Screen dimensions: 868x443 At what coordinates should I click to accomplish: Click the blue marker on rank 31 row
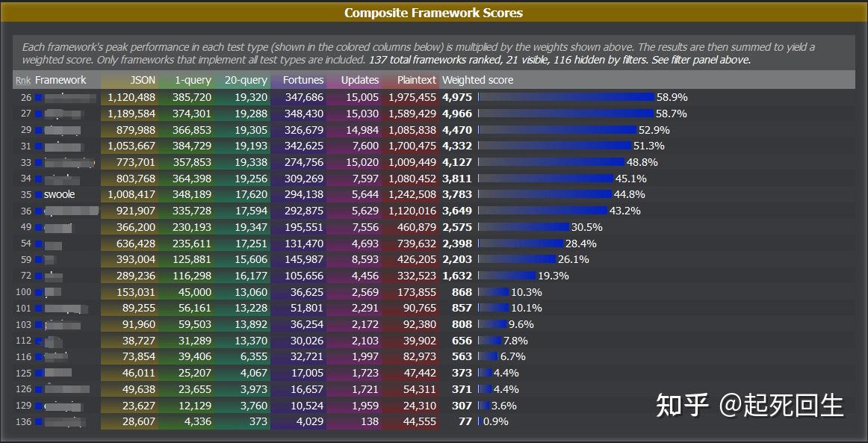pyautogui.click(x=39, y=146)
